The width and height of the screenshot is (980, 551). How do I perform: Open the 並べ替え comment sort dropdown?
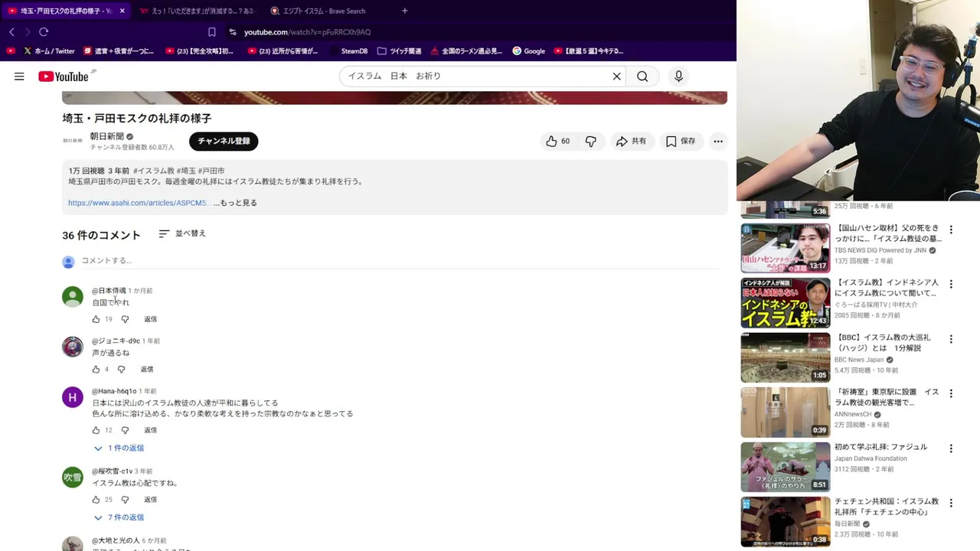coord(182,233)
